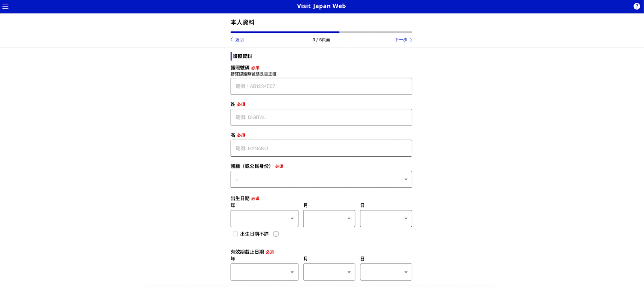Click the 名 given name input field
644x287 pixels.
click(x=321, y=148)
